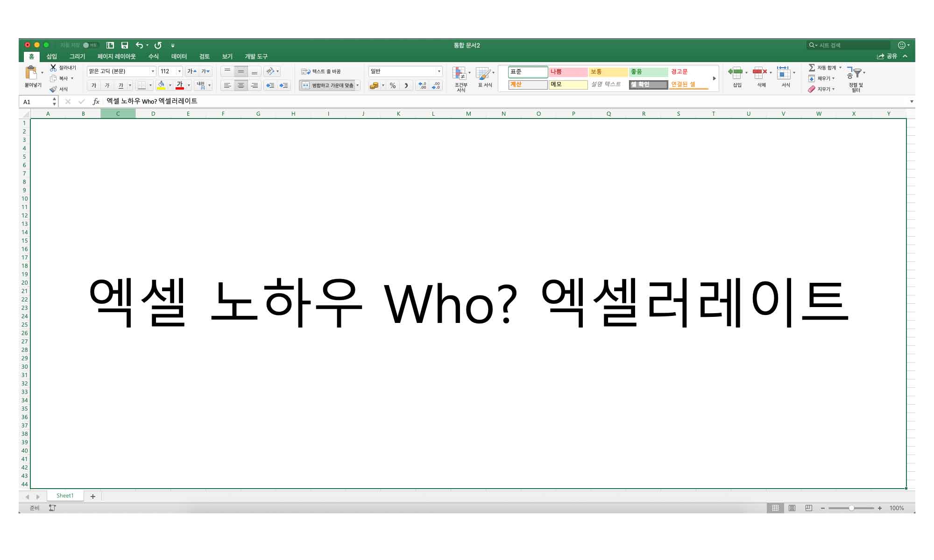Screen dimensions: 934x560
Task: Click the AutoSum sigma icon
Action: pos(812,68)
